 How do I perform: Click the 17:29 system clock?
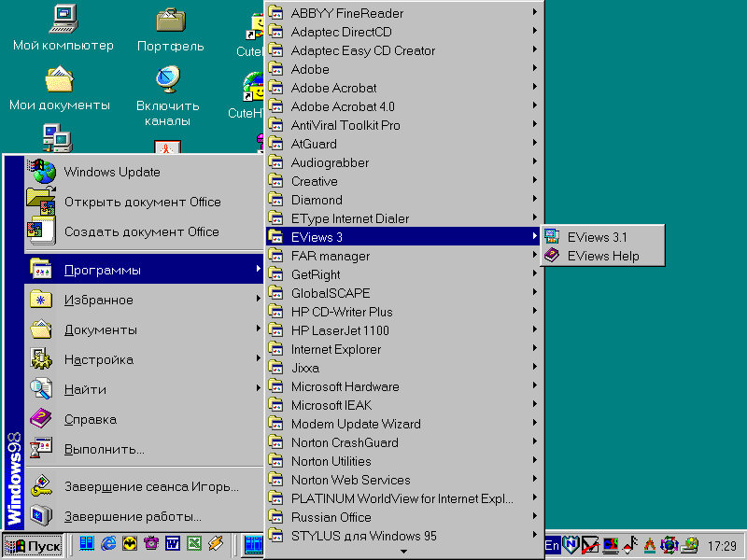pyautogui.click(x=722, y=546)
